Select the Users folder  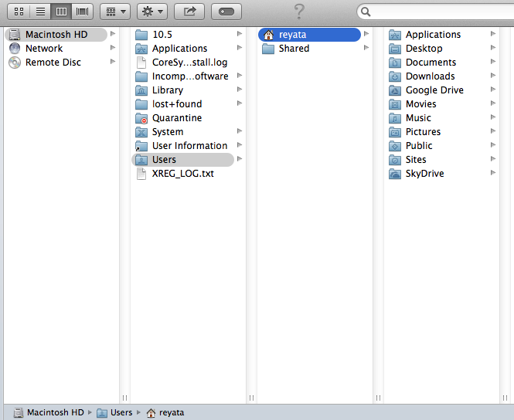tap(183, 160)
